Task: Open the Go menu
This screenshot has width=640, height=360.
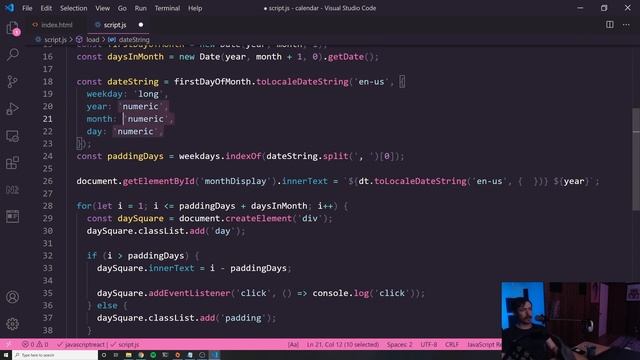Action: 122,8
